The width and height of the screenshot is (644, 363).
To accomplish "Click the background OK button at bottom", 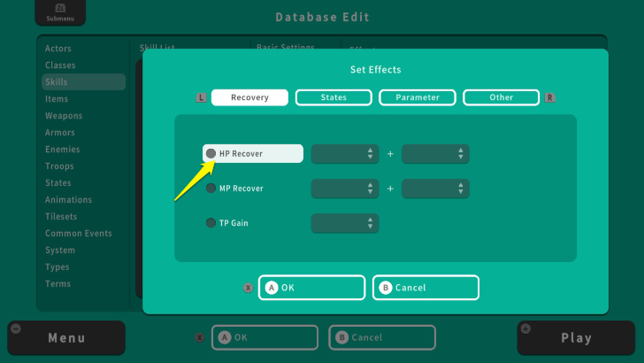I will coord(264,337).
